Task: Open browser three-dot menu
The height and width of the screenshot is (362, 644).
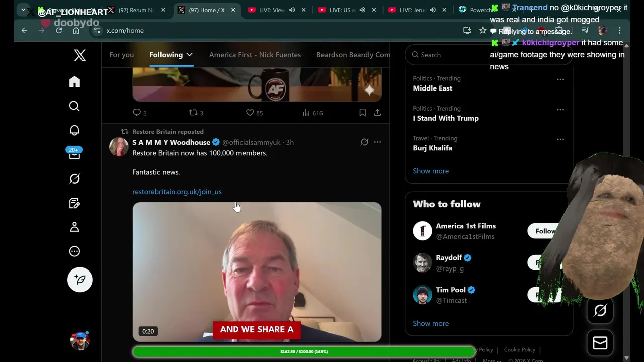Action: tap(620, 30)
